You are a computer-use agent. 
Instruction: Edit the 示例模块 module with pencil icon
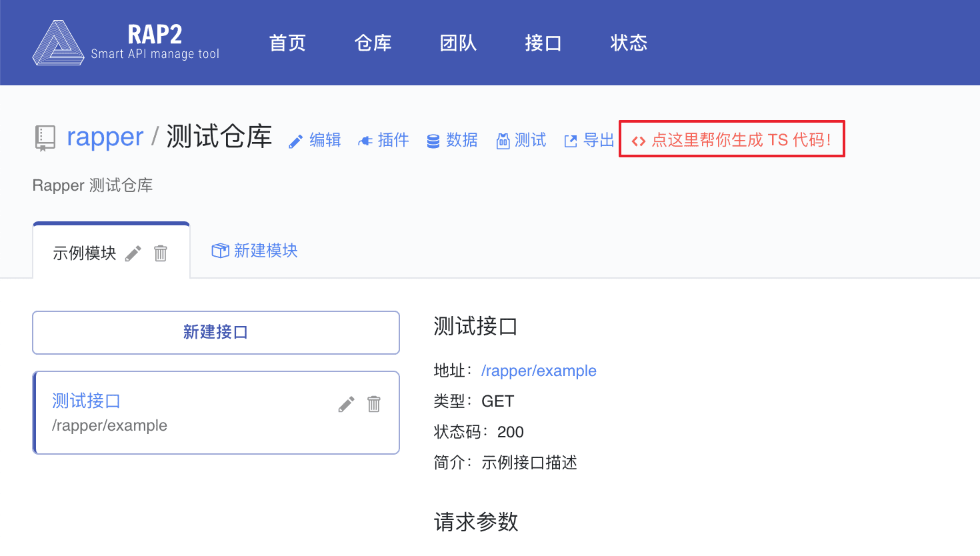pos(133,253)
